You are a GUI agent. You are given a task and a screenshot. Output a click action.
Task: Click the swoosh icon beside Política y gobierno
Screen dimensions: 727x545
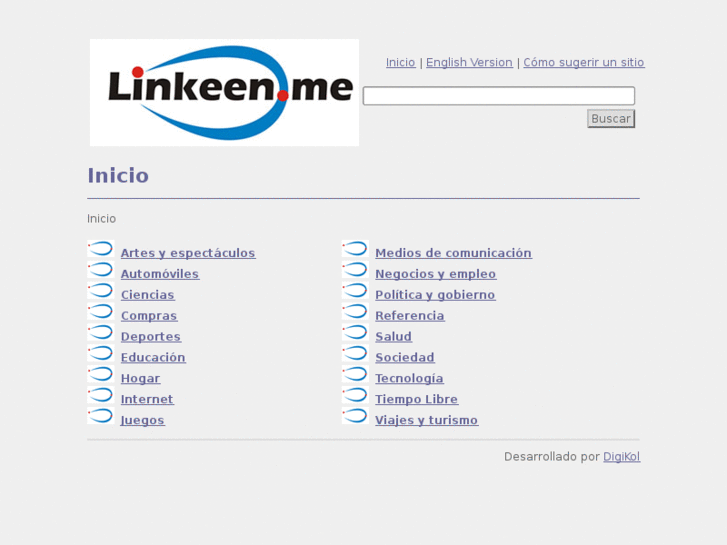click(355, 290)
